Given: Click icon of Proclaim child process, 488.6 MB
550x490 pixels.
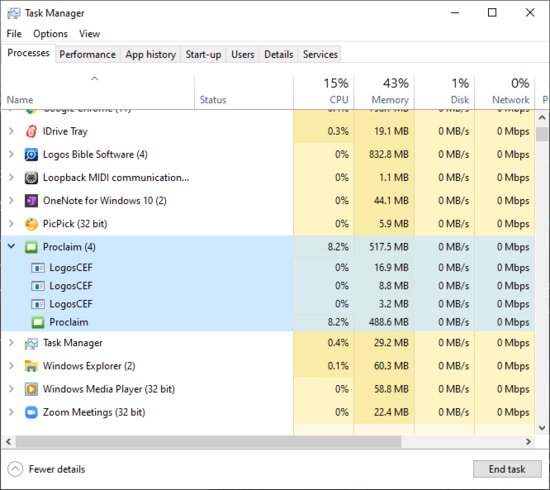Looking at the screenshot, I should [38, 322].
